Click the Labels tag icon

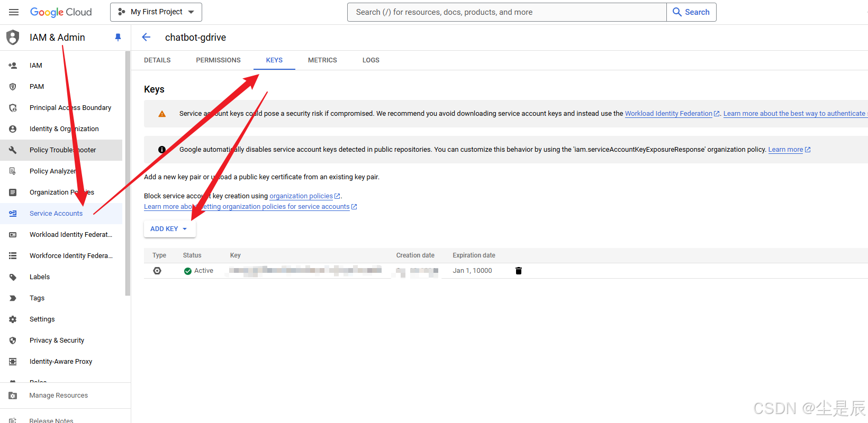coord(13,277)
